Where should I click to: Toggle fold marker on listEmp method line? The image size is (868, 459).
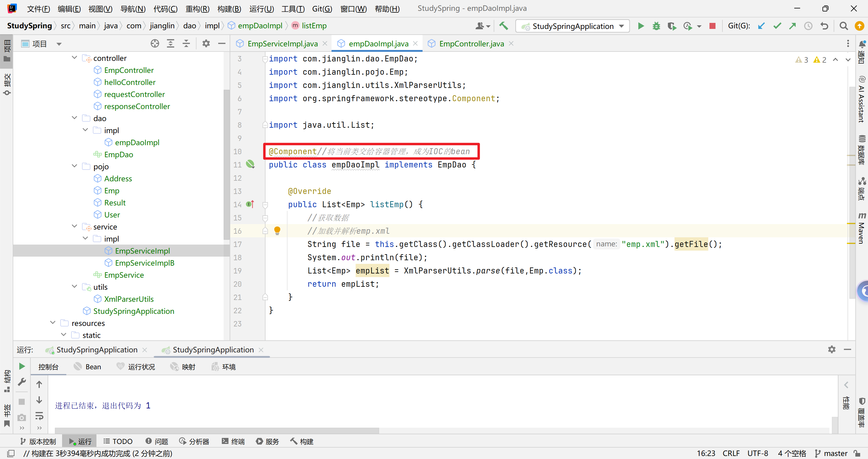[x=265, y=205]
